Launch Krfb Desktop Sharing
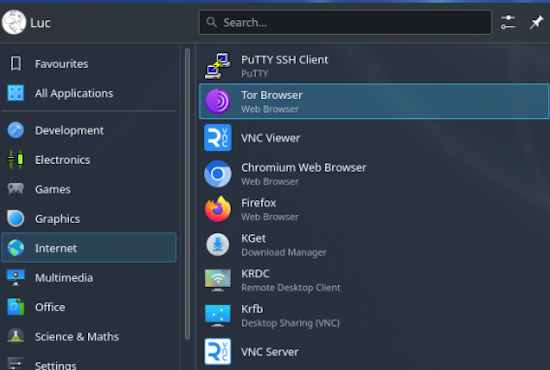 pyautogui.click(x=374, y=316)
